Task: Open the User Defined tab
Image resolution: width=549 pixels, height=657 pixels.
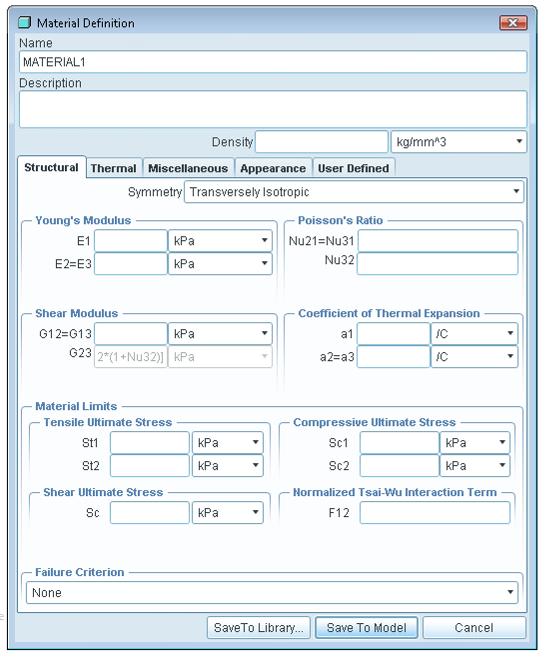Action: click(x=354, y=168)
